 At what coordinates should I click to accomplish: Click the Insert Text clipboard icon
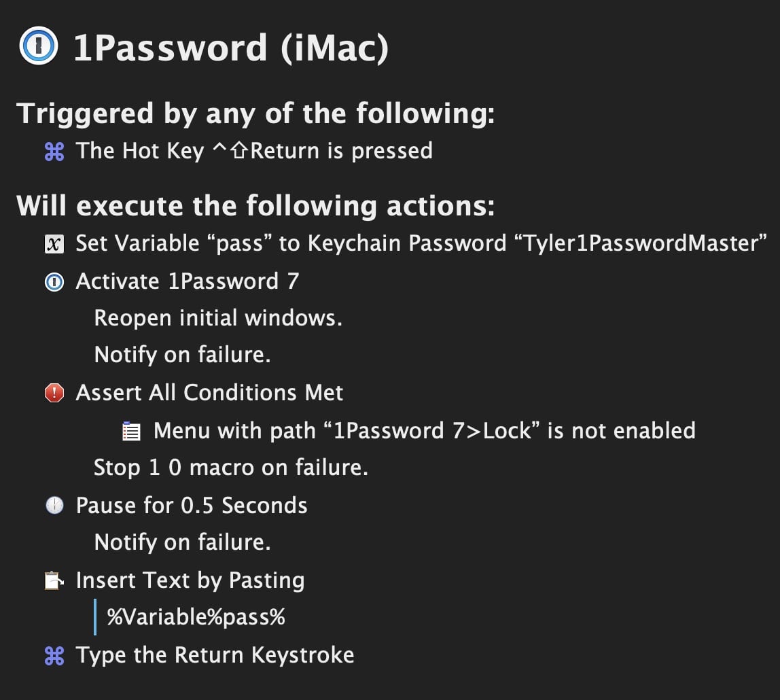pos(54,581)
